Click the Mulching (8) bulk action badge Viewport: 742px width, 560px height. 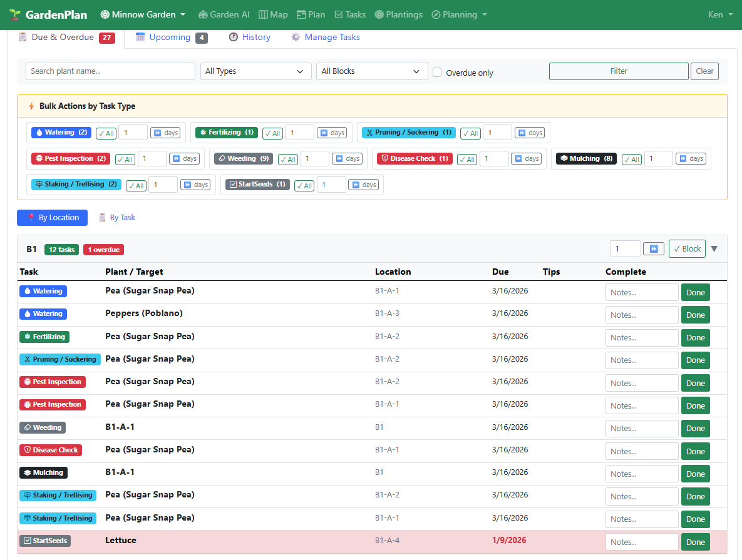coord(585,158)
